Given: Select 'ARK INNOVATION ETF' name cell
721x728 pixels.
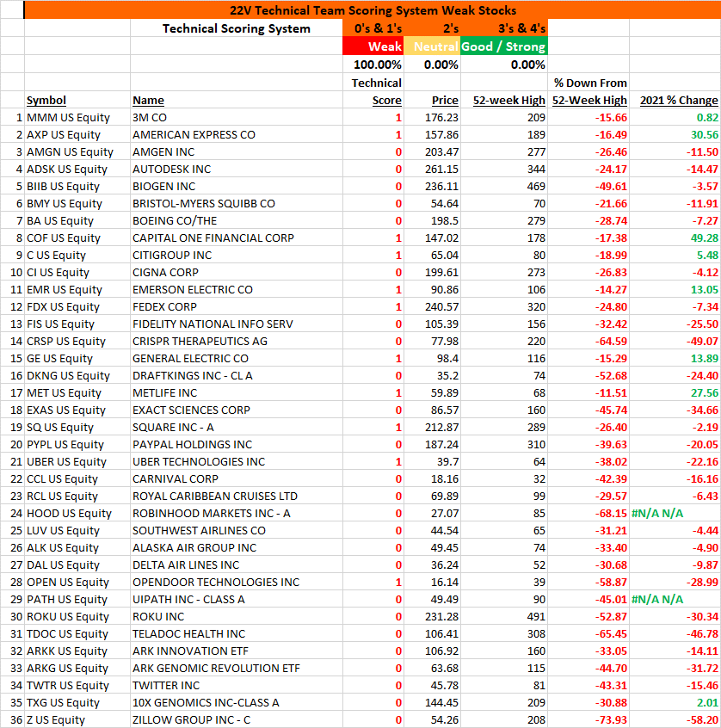Looking at the screenshot, I should point(237,650).
